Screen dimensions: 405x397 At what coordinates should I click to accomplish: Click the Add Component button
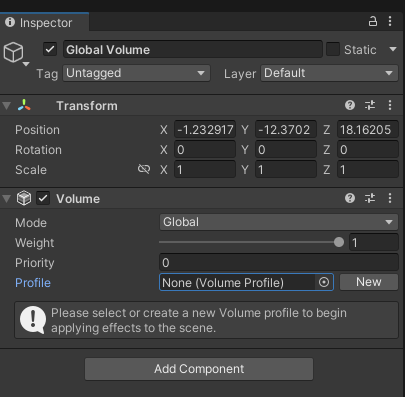pos(199,369)
